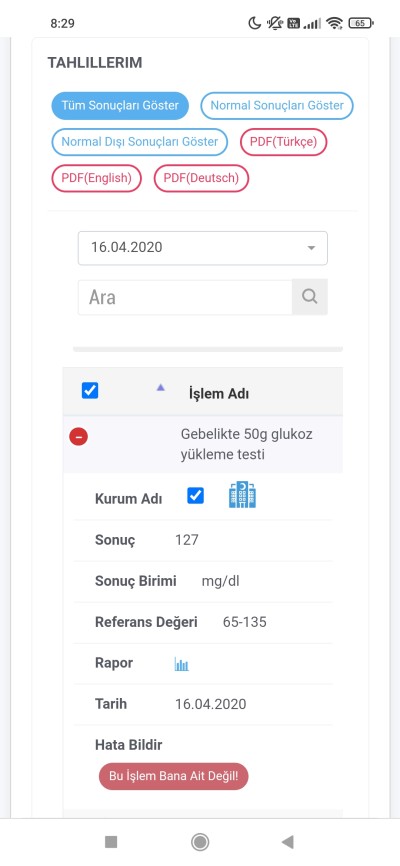Focus the Ara search input field
Screen dimensions: 400x866
[185, 297]
